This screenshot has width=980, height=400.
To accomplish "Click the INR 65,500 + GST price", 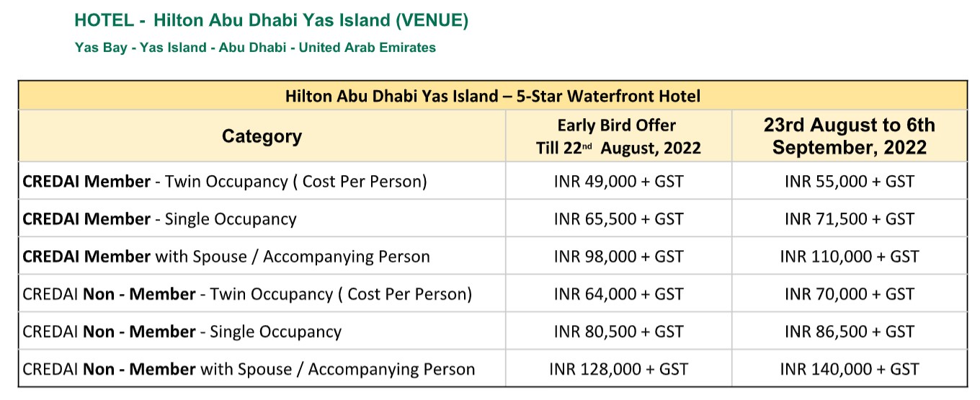I will [x=618, y=219].
